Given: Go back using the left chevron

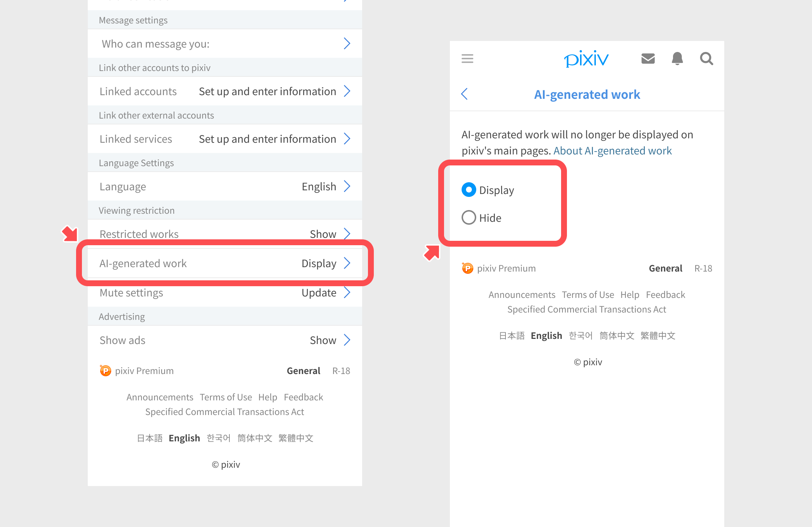Looking at the screenshot, I should (x=465, y=94).
